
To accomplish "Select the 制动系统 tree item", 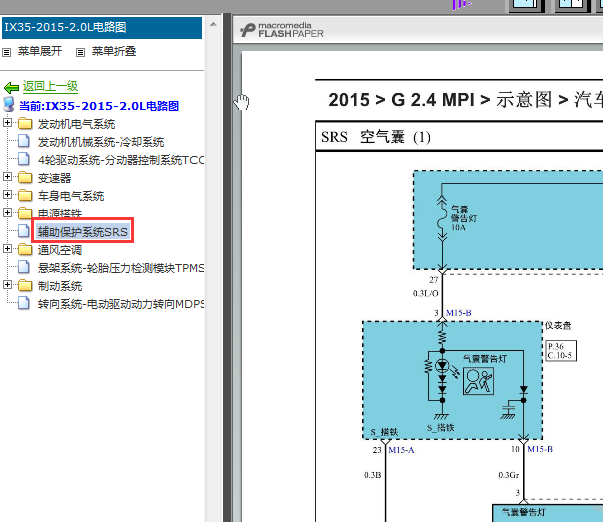I will pos(60,286).
